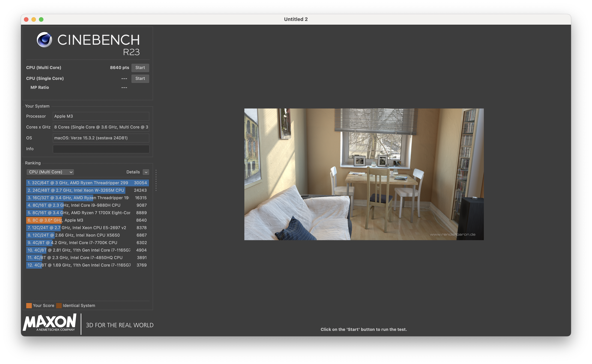Select the Intel Core i9-9880H ranking entry
The width and height of the screenshot is (592, 364).
87,205
